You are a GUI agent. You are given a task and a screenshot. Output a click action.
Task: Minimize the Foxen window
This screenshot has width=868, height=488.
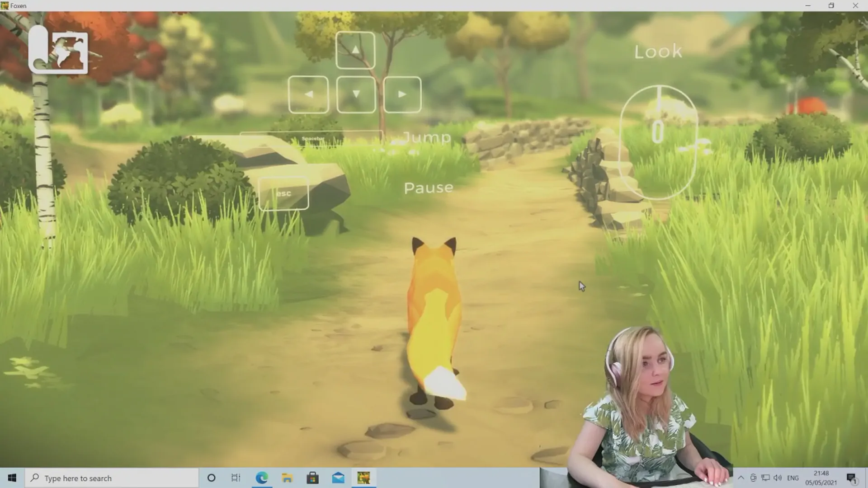click(808, 5)
